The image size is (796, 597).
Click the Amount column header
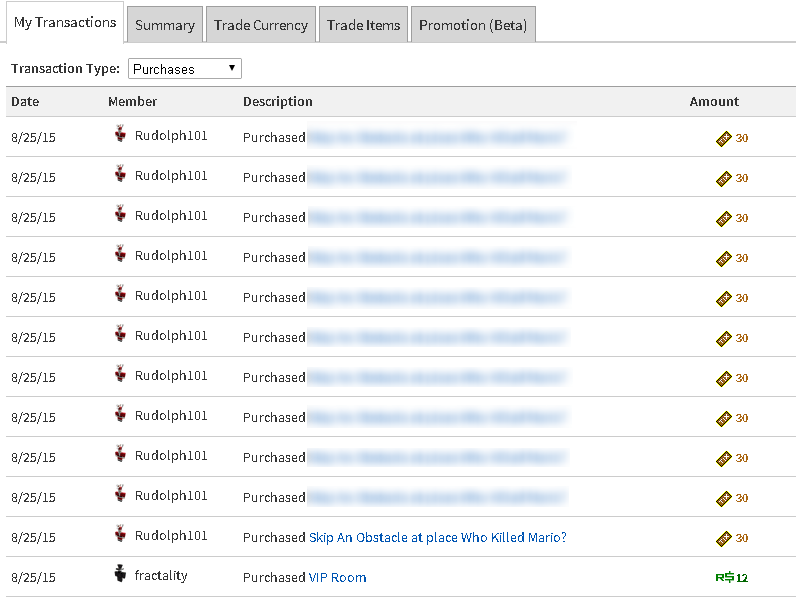tap(714, 102)
